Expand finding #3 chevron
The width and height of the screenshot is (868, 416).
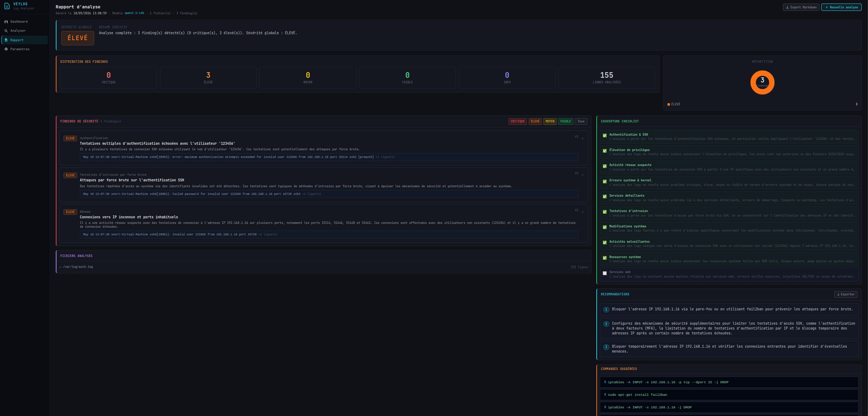pos(582,212)
